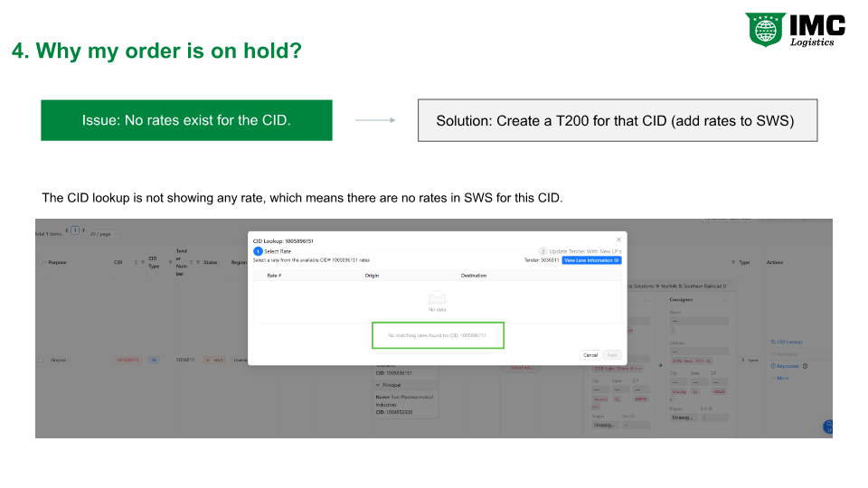Click the Reprocess help question icon

805,366
